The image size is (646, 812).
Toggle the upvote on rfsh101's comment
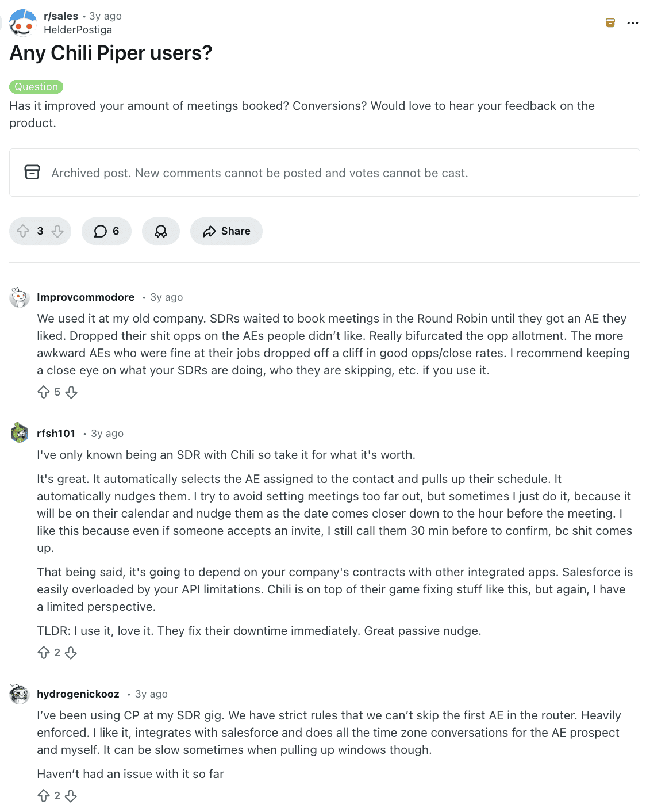(x=45, y=653)
